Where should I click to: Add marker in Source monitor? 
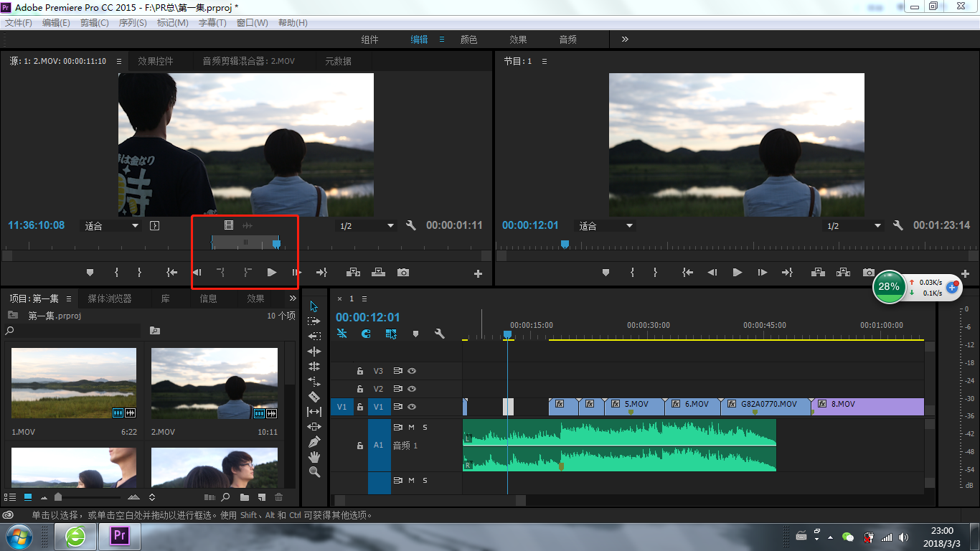(90, 273)
